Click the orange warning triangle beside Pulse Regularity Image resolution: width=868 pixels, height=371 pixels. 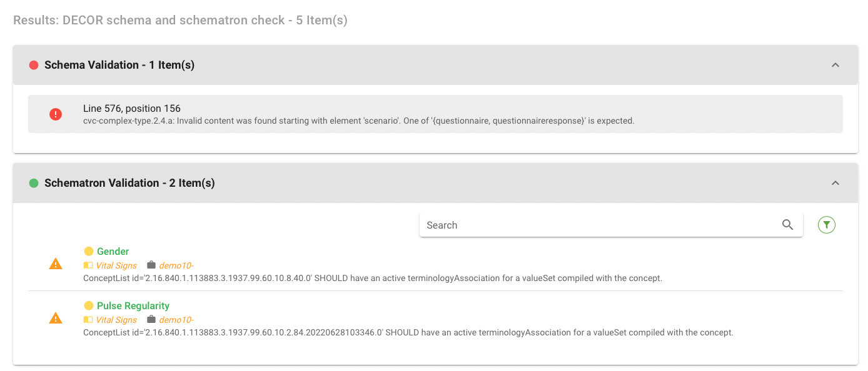pyautogui.click(x=56, y=319)
